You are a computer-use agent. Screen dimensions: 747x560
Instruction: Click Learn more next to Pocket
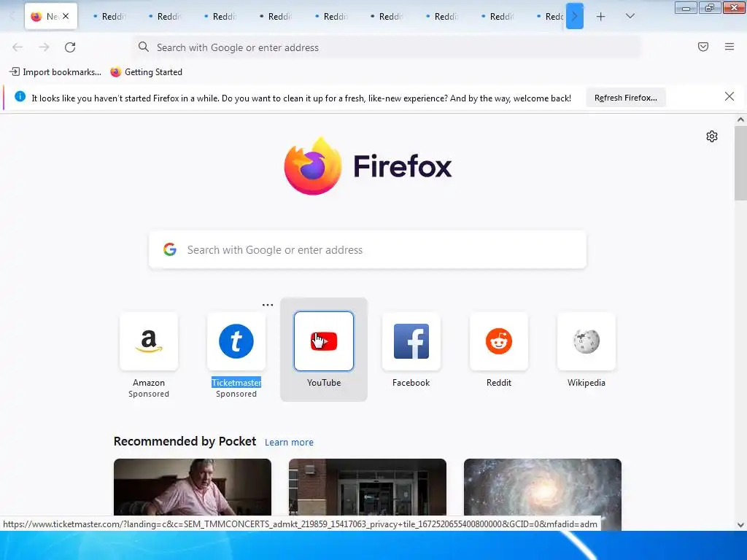pos(289,443)
